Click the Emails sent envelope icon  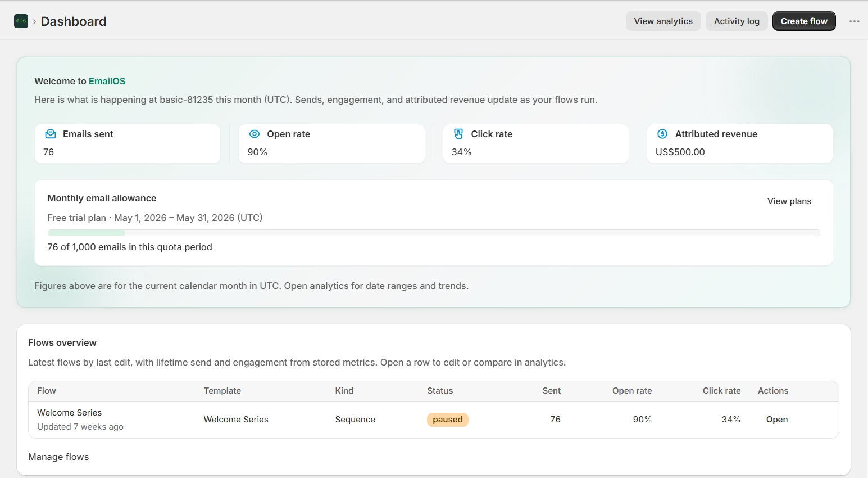coord(51,134)
